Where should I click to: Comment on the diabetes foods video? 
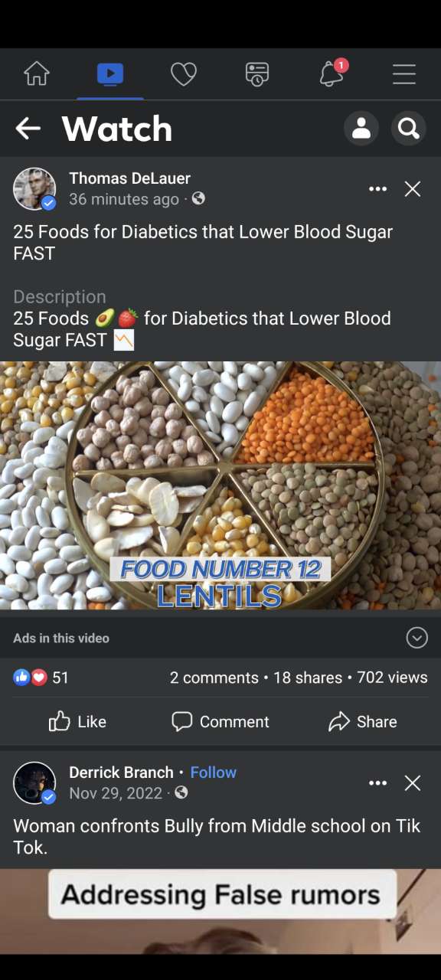tap(220, 721)
